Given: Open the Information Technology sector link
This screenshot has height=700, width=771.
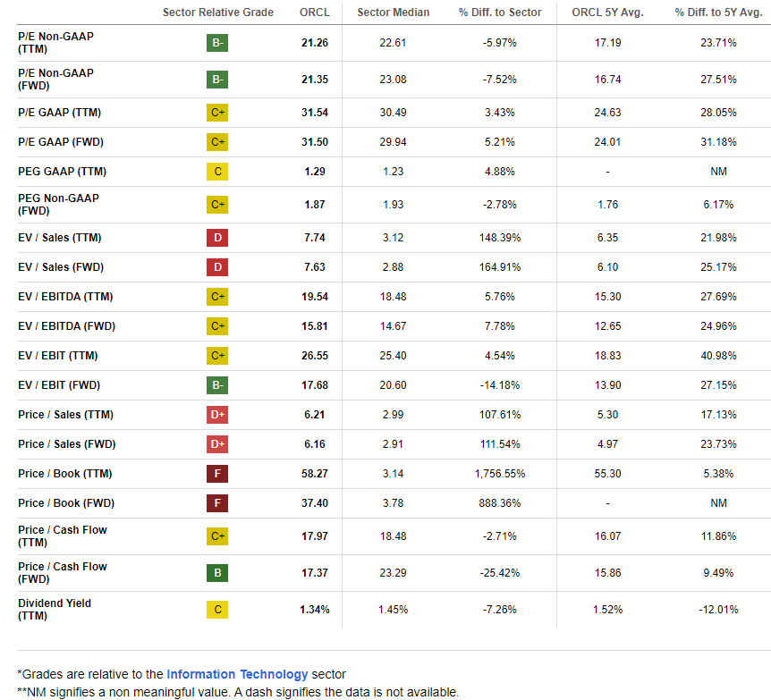Looking at the screenshot, I should tap(237, 674).
